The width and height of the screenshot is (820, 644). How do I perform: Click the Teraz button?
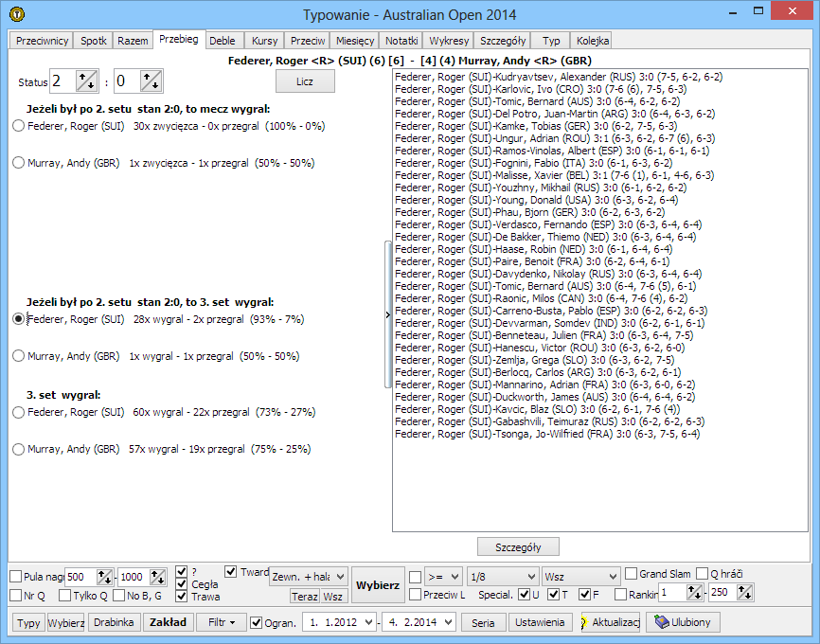click(x=304, y=597)
